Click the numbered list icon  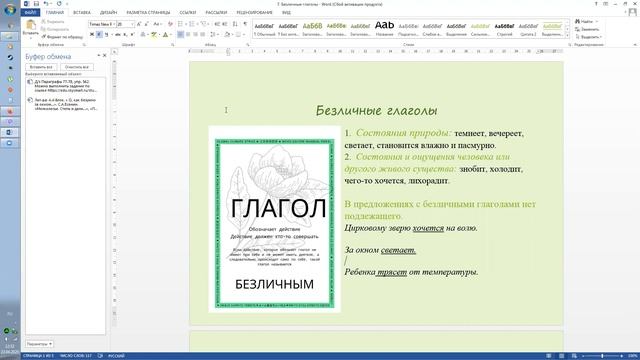pos(192,24)
